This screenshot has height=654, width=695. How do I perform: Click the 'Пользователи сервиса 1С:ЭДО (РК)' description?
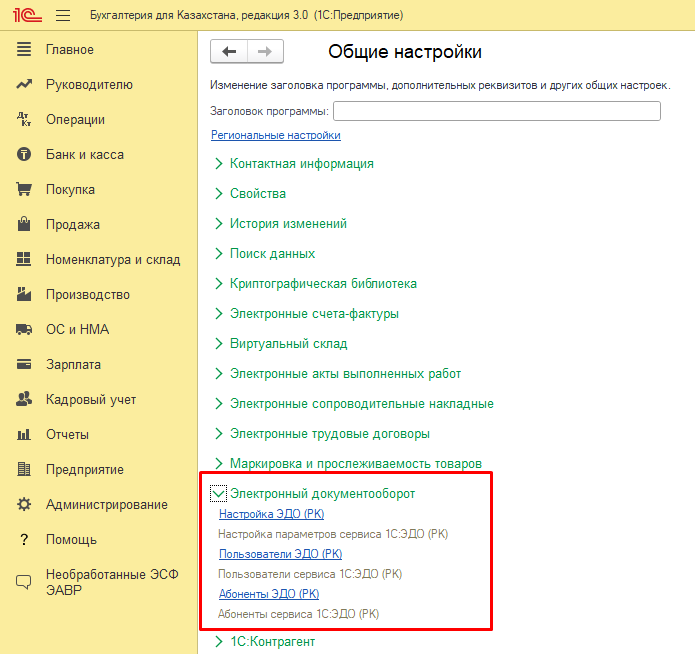click(310, 574)
